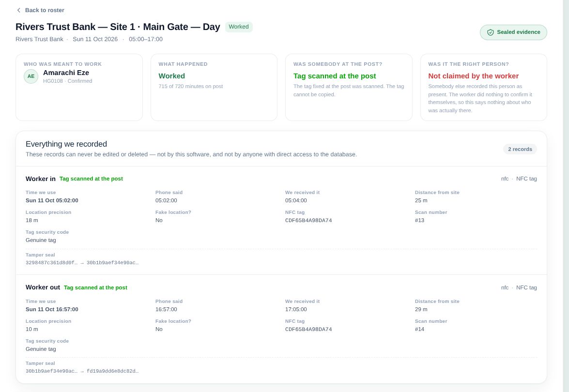This screenshot has width=569, height=392.
Task: Click NFC tag ID in Worker out record
Action: coord(308,329)
